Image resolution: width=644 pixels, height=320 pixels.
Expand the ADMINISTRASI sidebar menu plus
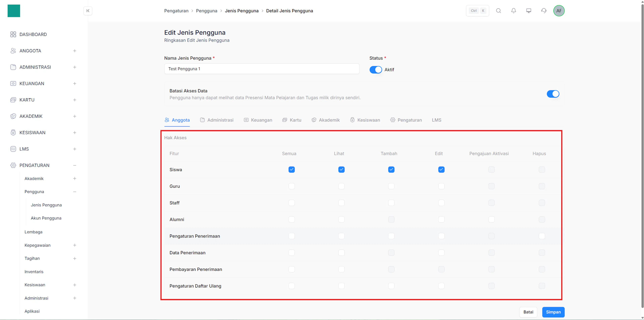coord(74,67)
